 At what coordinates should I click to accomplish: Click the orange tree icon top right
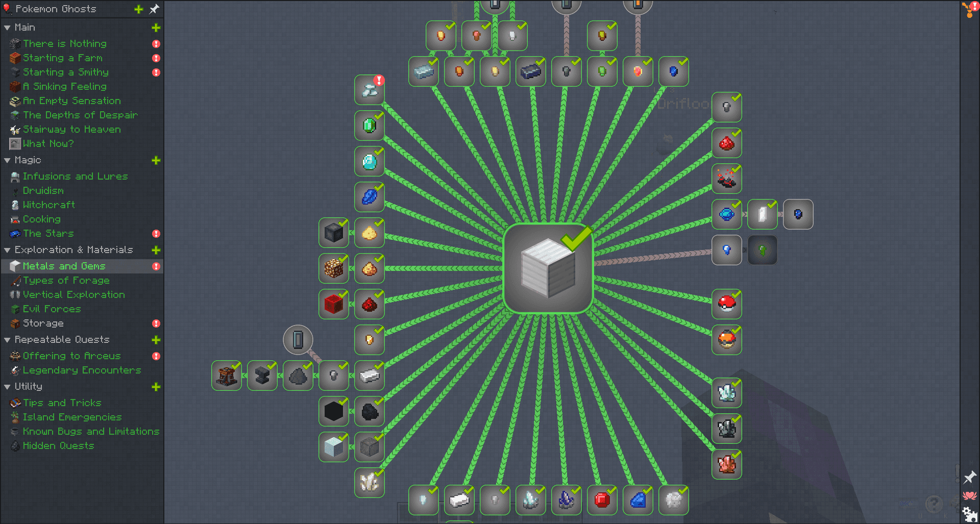click(x=969, y=9)
